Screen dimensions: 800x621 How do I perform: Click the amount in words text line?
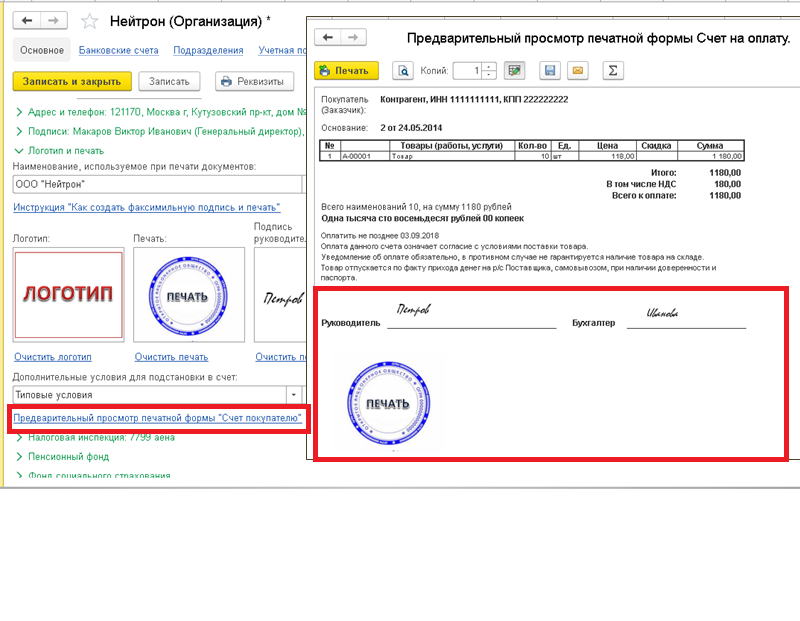[x=422, y=218]
